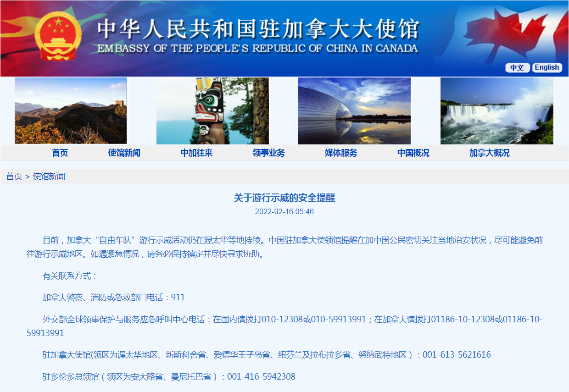Click the national emblem of China logo
The height and width of the screenshot is (392, 569).
(x=58, y=37)
